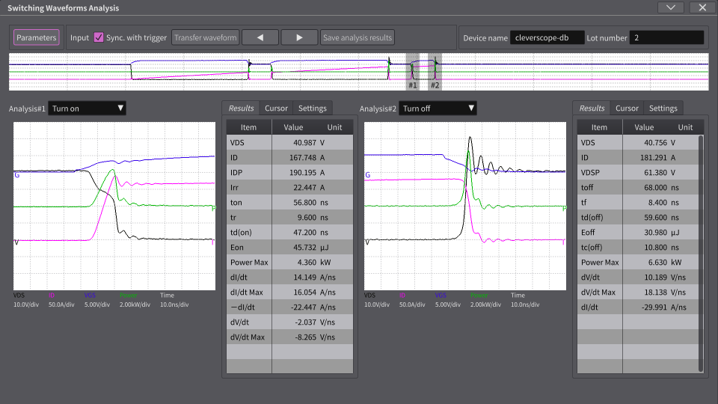The height and width of the screenshot is (404, 718).
Task: Select the #2 analysis marker in overview
Action: 435,86
